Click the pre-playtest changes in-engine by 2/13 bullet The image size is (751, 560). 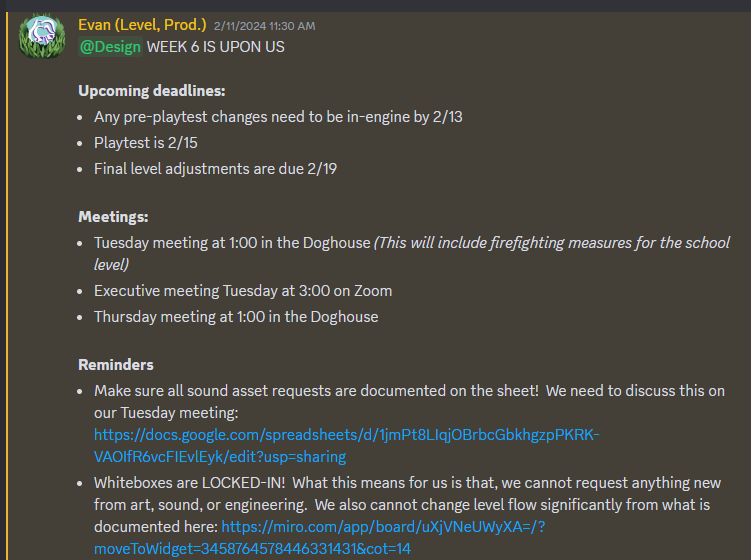click(x=278, y=117)
